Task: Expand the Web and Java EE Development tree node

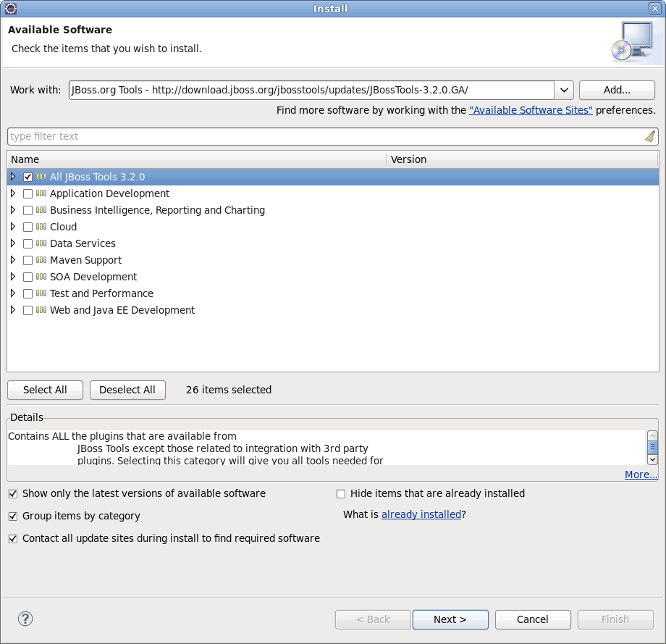Action: point(12,310)
